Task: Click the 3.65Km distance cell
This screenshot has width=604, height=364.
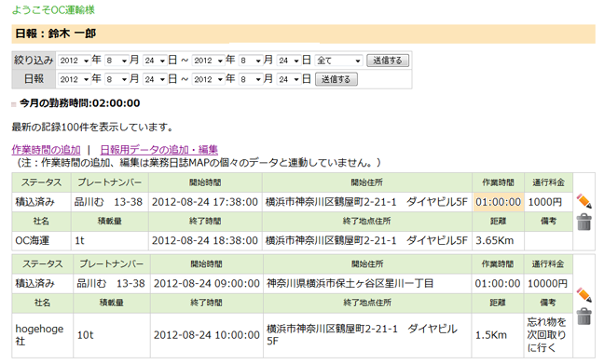Action: pos(498,240)
